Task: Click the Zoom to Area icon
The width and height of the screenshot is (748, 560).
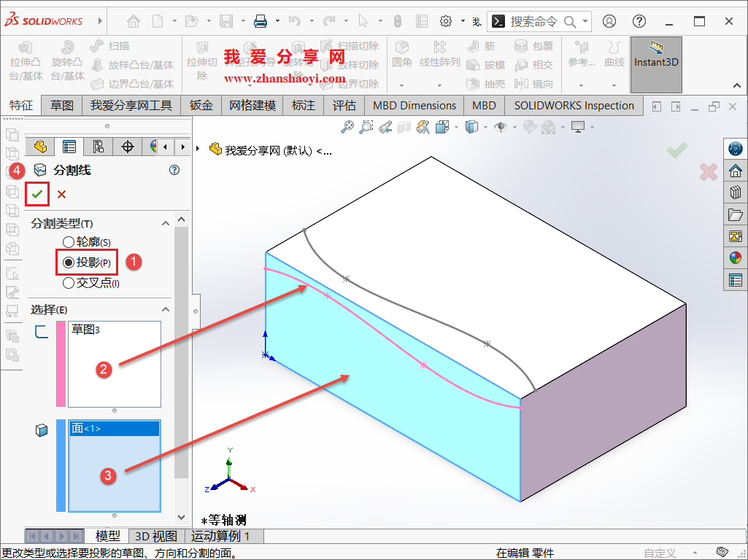Action: pyautogui.click(x=366, y=127)
